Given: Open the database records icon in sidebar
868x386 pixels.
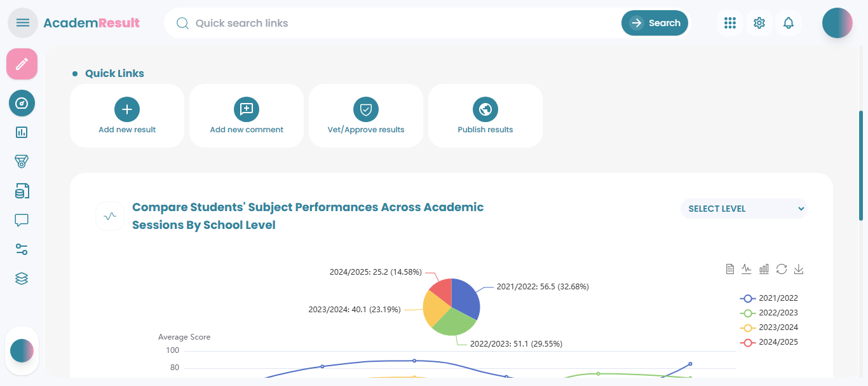Looking at the screenshot, I should pyautogui.click(x=22, y=190).
